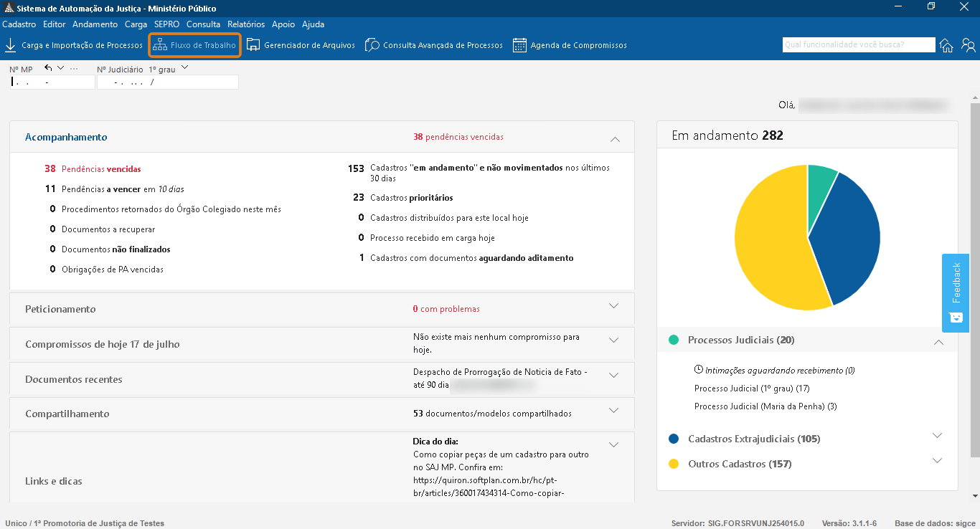Expand the Documentos recentes section
Viewport: 980px width, 529px height.
[613, 375]
